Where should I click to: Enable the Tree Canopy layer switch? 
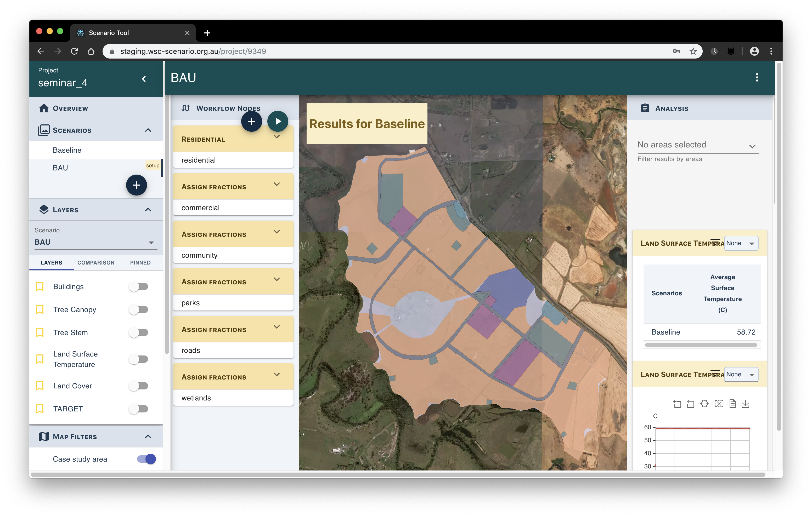pos(139,309)
